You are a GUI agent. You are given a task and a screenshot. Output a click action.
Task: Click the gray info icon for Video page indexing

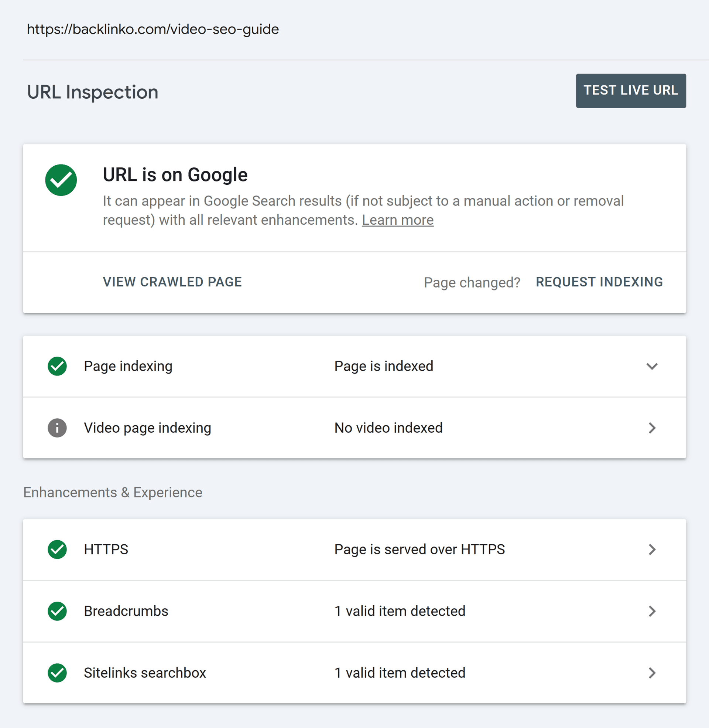tap(57, 428)
